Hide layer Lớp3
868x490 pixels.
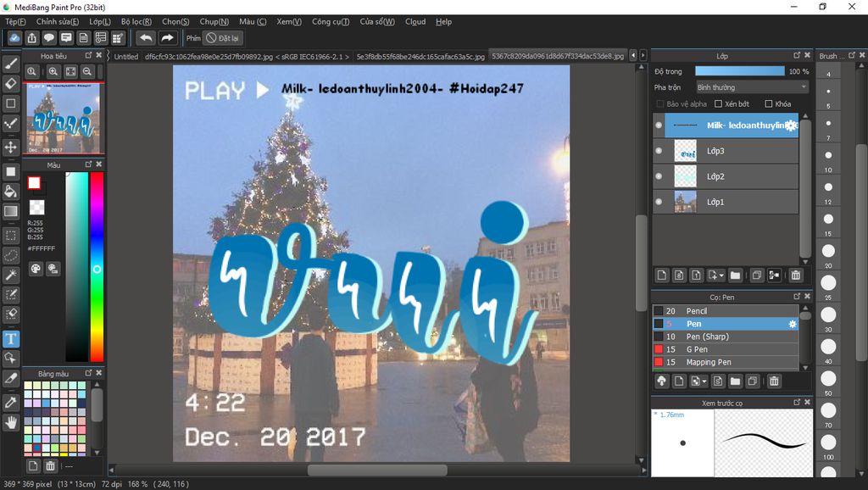pyautogui.click(x=659, y=151)
